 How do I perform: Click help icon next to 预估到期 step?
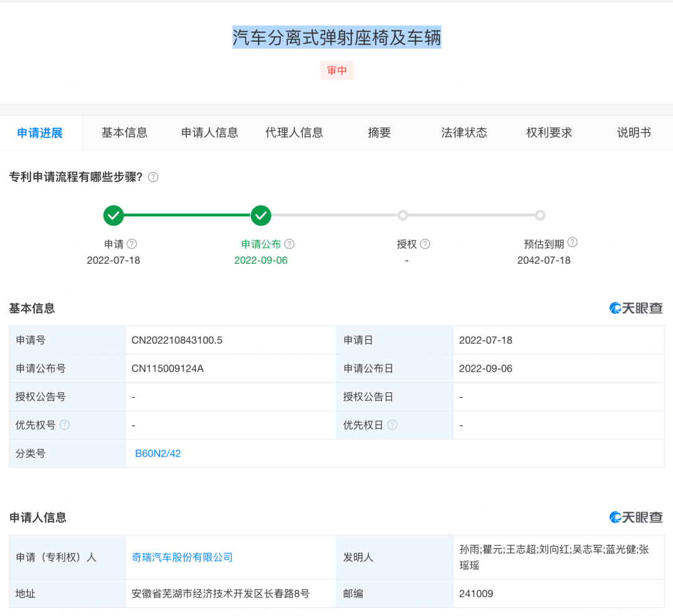click(x=573, y=243)
